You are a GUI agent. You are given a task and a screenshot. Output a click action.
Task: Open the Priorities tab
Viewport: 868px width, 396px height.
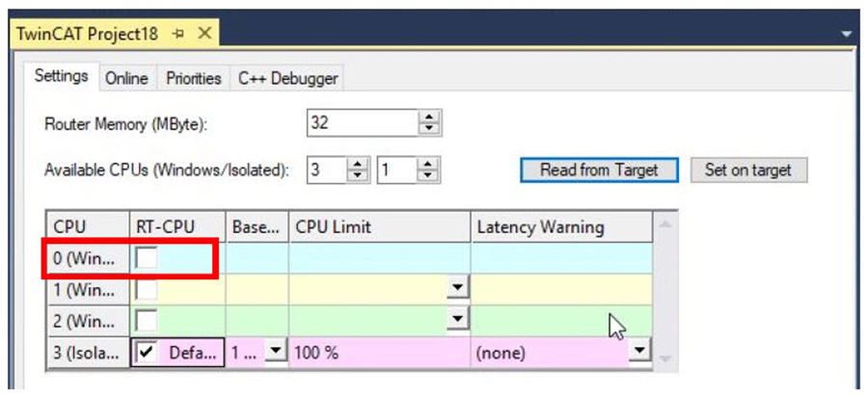[x=193, y=78]
